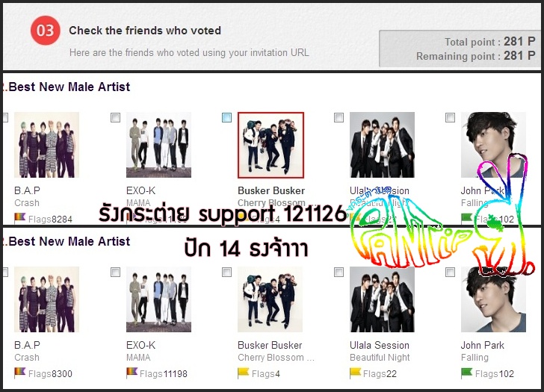Click John Park portrait in bottom row
Viewport: 544px width, 392px height.
pos(493,299)
